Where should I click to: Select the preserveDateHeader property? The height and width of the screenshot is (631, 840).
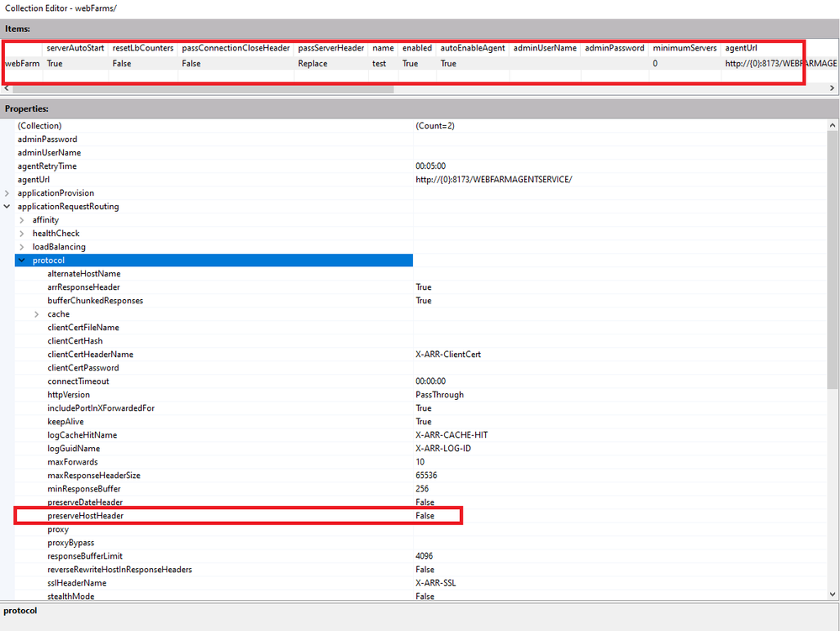tap(85, 502)
